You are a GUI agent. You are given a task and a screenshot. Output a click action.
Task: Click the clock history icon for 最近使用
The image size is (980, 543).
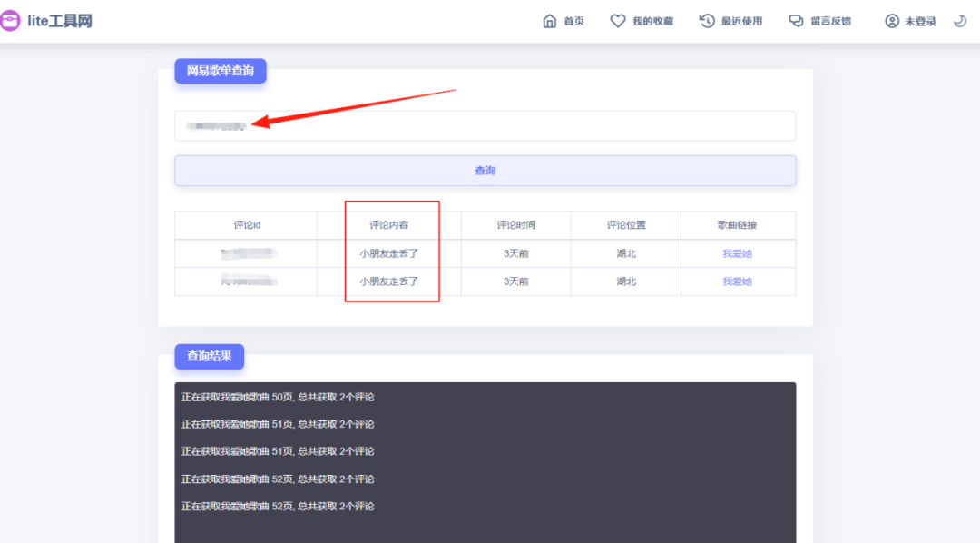[707, 21]
